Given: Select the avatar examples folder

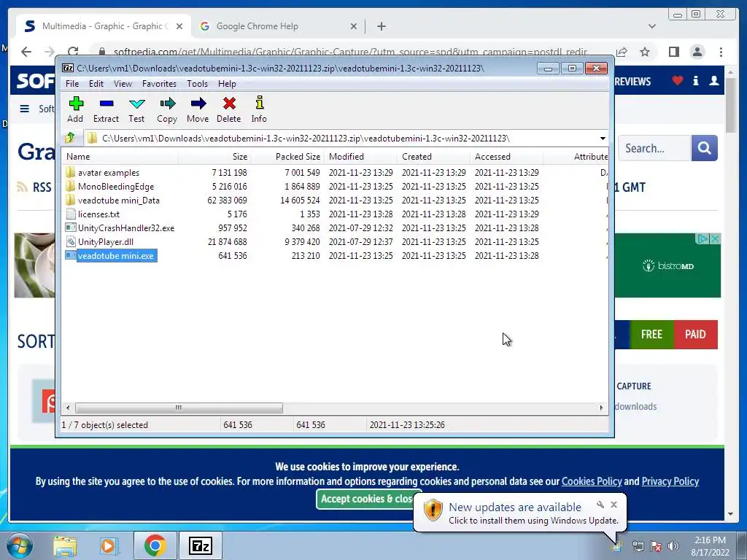Looking at the screenshot, I should (109, 173).
